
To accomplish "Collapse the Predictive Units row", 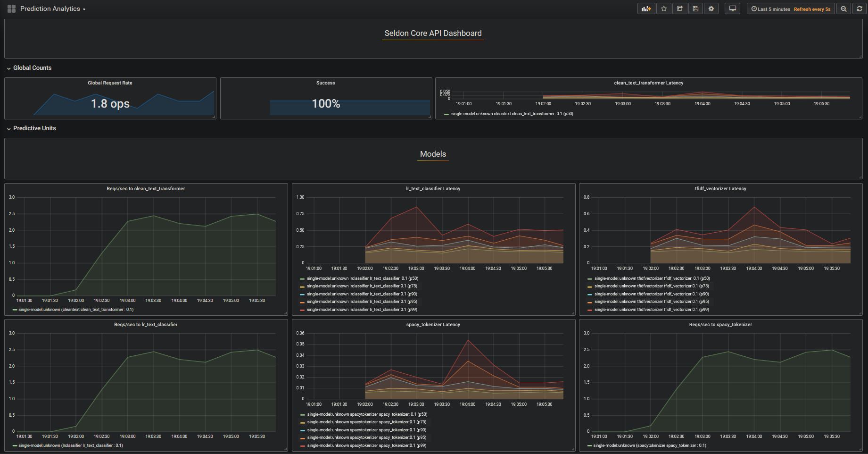I will pos(34,128).
